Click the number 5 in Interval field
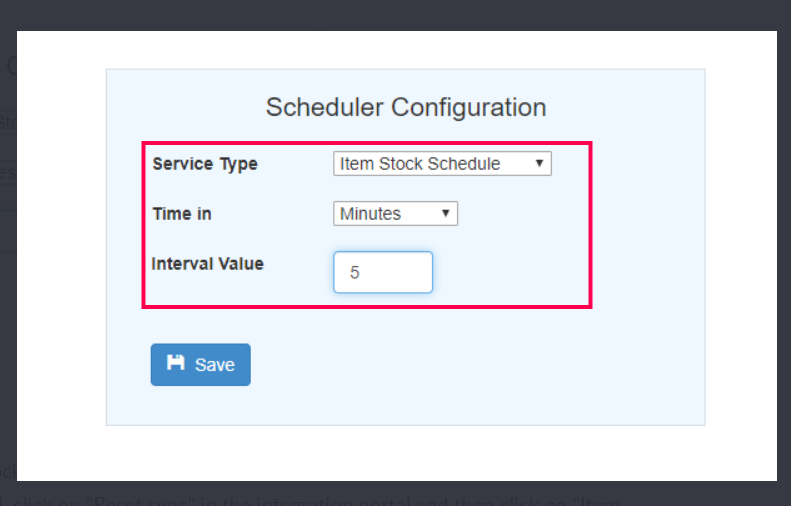This screenshot has width=791, height=506. 355,272
